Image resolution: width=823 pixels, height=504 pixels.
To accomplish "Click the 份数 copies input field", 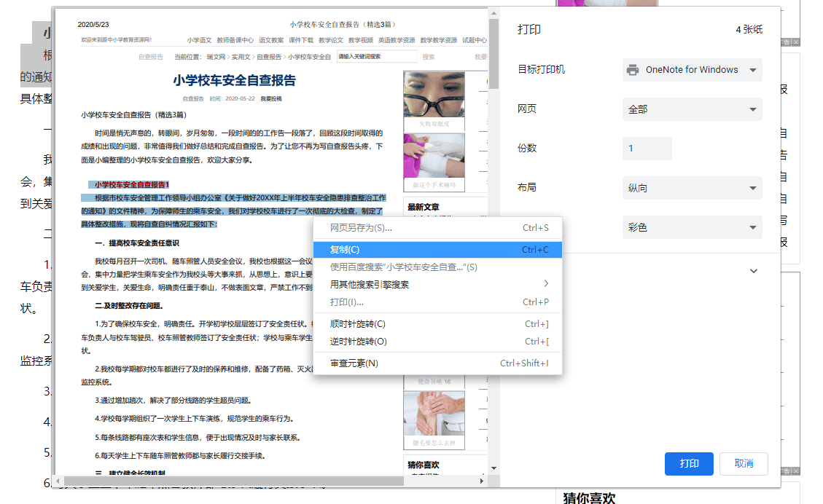I will 647,148.
